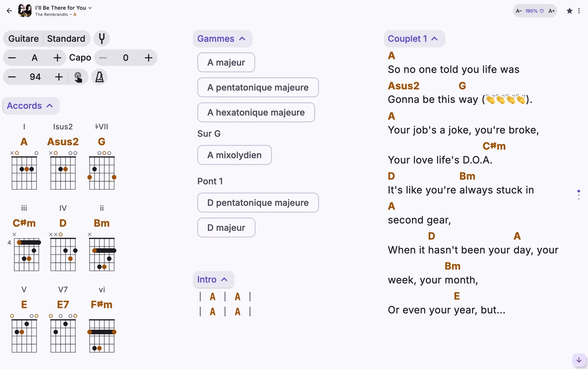Raise the key from A
Screen dimensions: 588x369
pos(57,58)
